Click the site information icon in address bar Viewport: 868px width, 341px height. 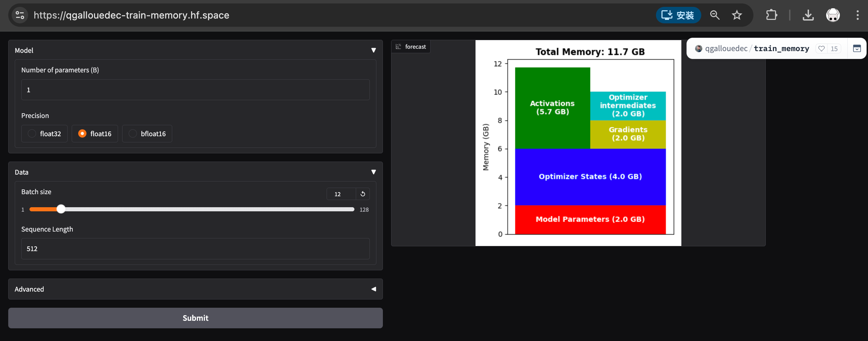point(20,15)
